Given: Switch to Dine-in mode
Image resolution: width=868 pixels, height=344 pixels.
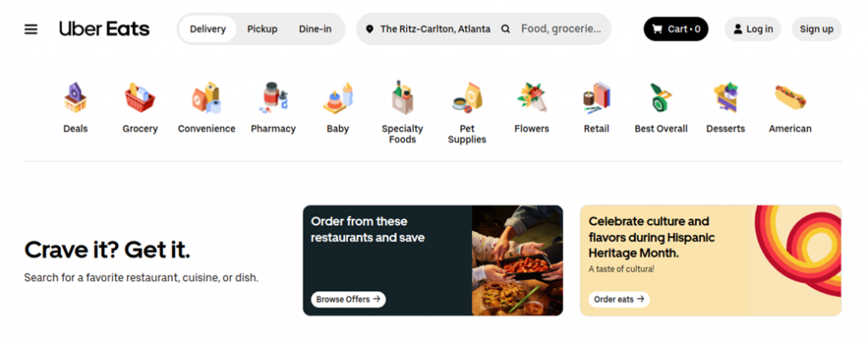Looking at the screenshot, I should click(315, 30).
